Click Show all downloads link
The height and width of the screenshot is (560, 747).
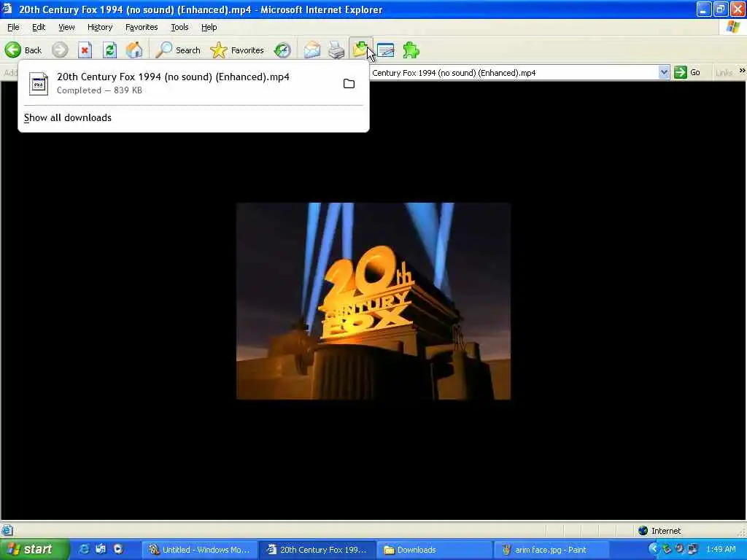click(68, 117)
